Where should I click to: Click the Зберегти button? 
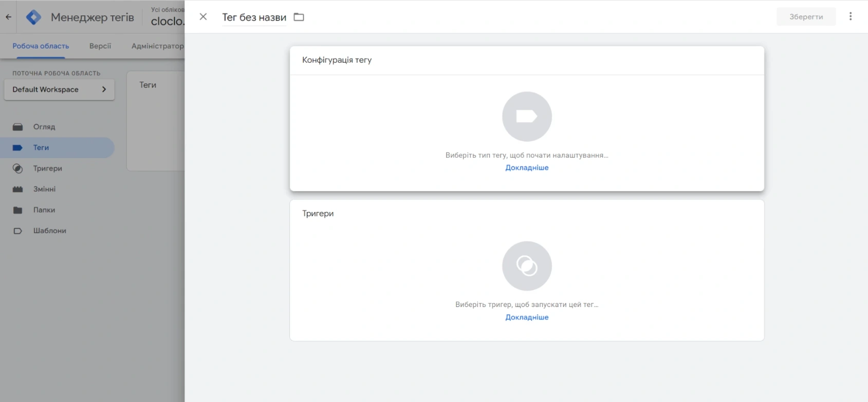coord(806,17)
